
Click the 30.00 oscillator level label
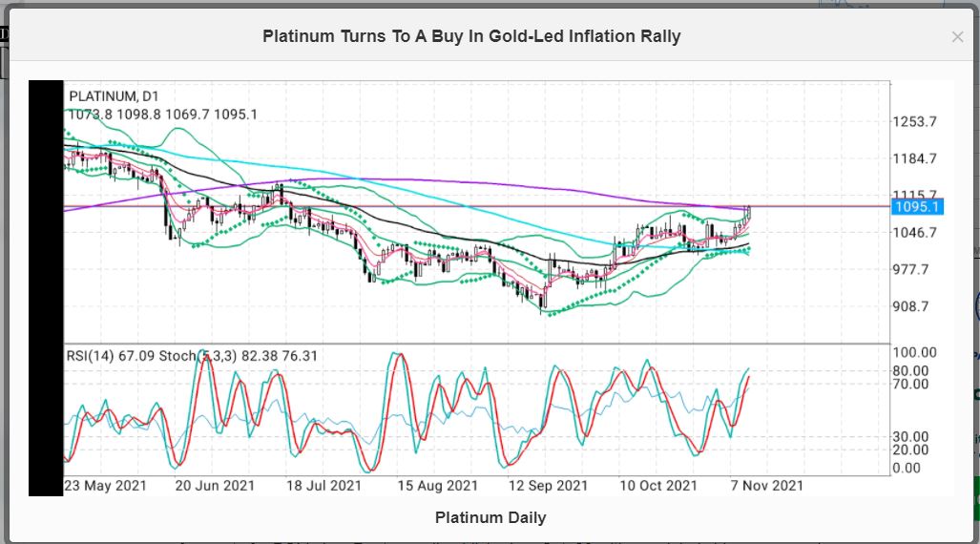pos(911,437)
